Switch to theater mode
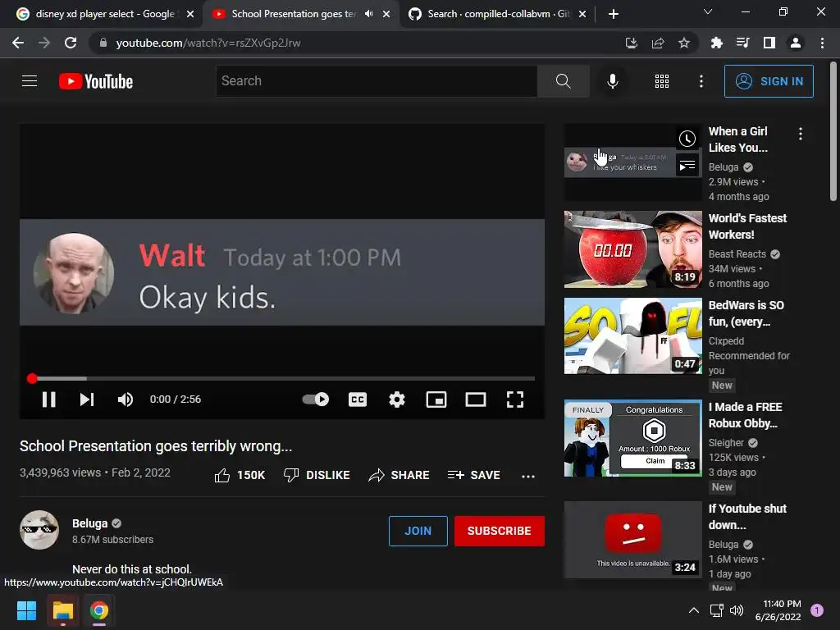The width and height of the screenshot is (840, 630). pos(476,399)
